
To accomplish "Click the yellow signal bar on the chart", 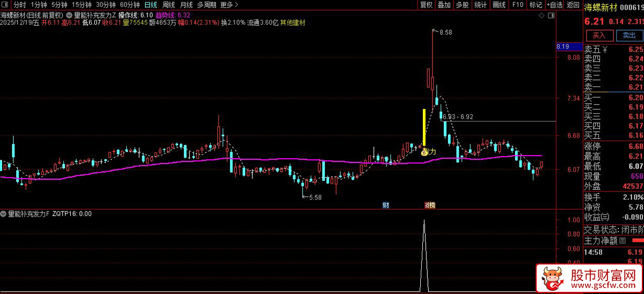I will [424, 127].
